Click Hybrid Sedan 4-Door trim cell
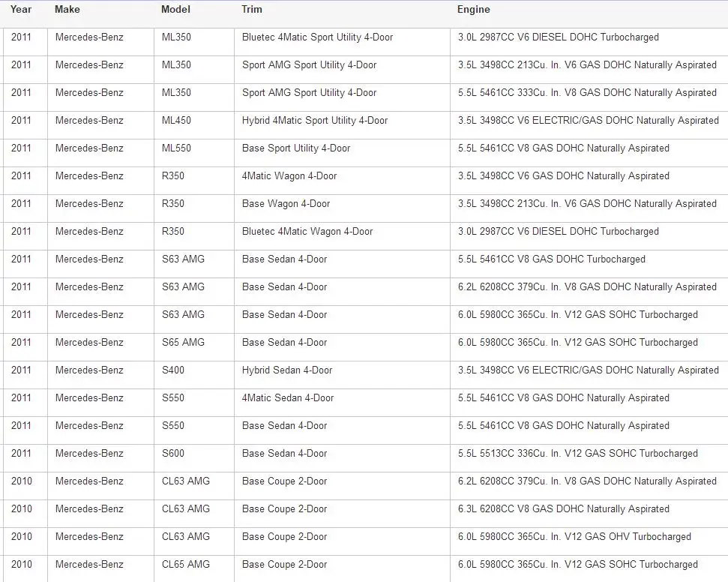 pyautogui.click(x=287, y=370)
